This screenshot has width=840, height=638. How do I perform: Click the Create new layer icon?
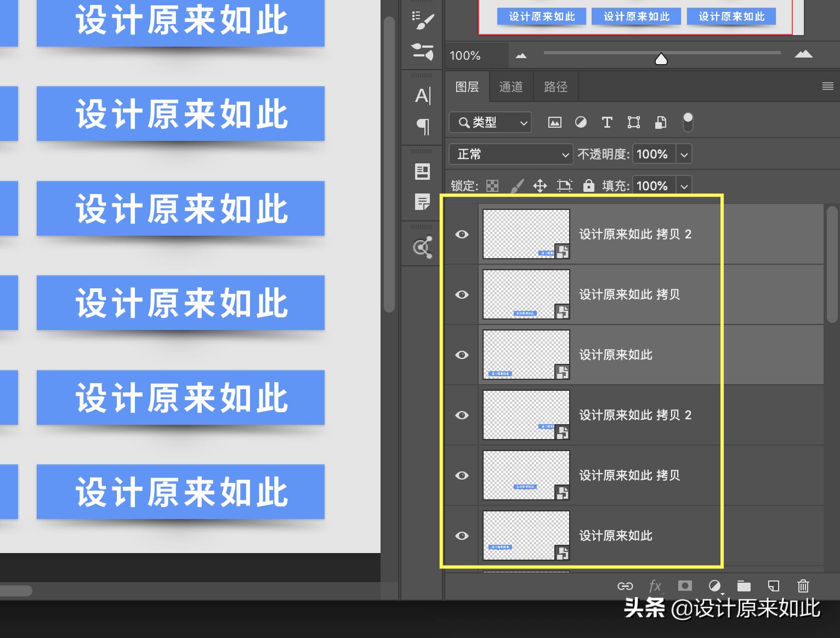[x=774, y=586]
